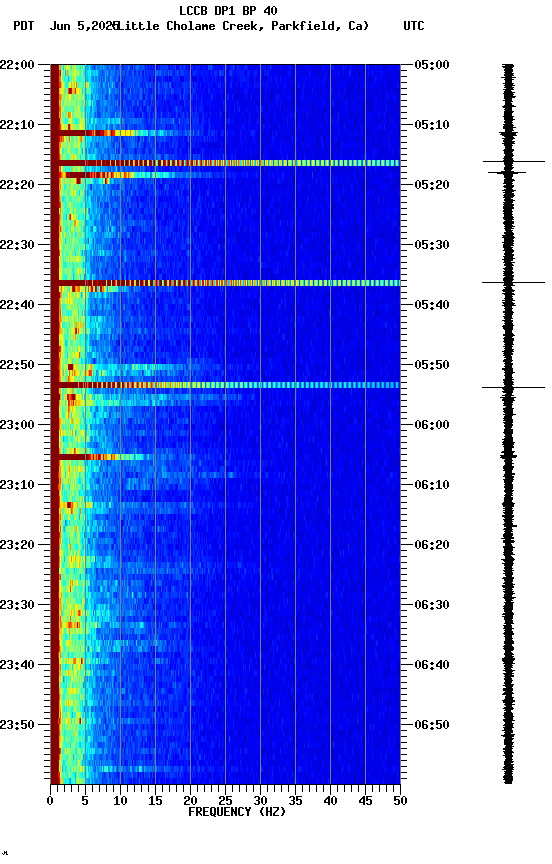The width and height of the screenshot is (552, 864).
Task: Click the short event band near 23:05
Action: point(102,457)
